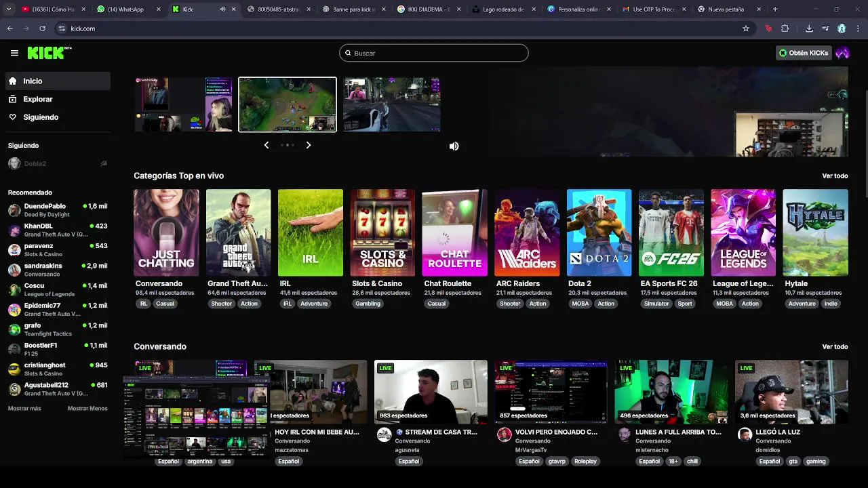Image resolution: width=868 pixels, height=488 pixels.
Task: Open Agustabell212's recommended channel avatar
Action: pyautogui.click(x=14, y=389)
